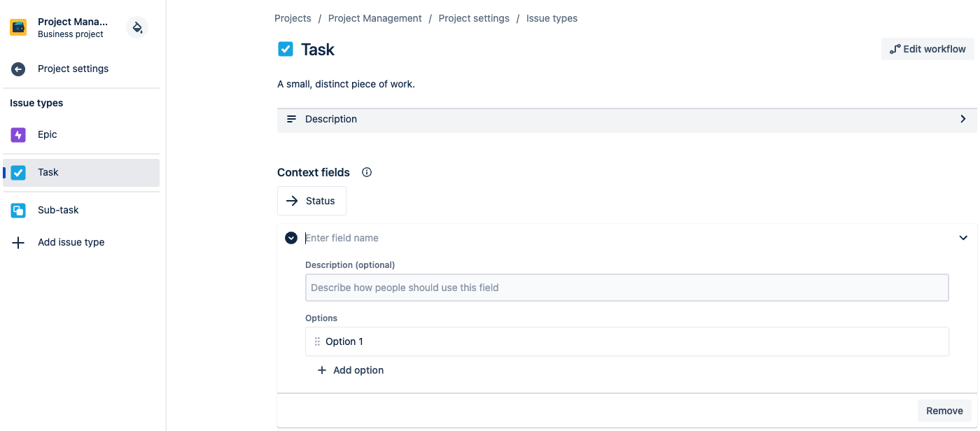Viewport: 980px width, 431px height.
Task: Click Add option under Options
Action: click(350, 369)
